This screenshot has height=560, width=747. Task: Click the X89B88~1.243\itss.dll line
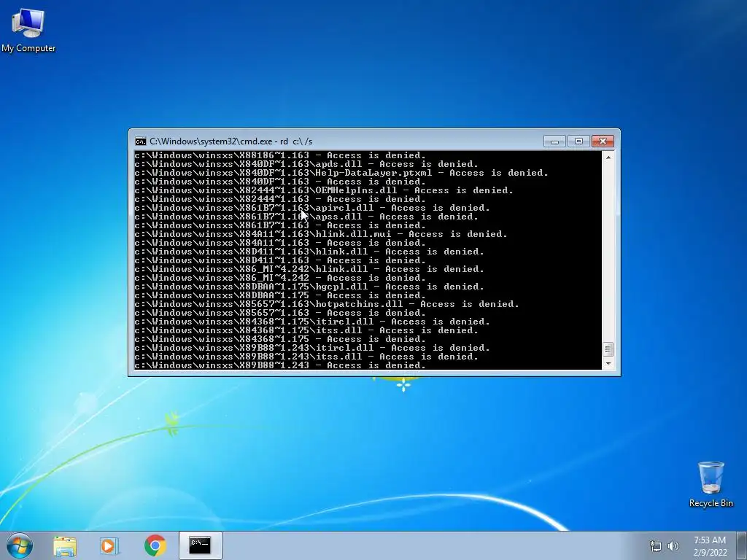(x=306, y=357)
